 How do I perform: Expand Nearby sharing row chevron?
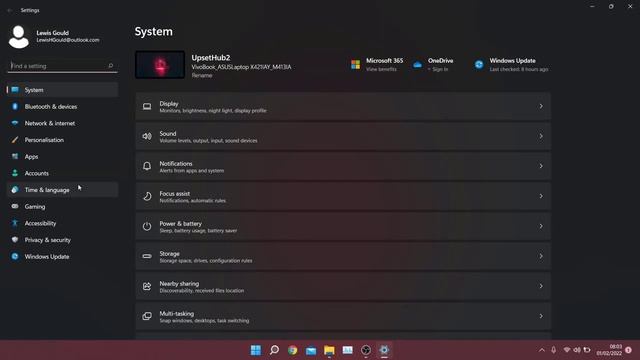[541, 286]
